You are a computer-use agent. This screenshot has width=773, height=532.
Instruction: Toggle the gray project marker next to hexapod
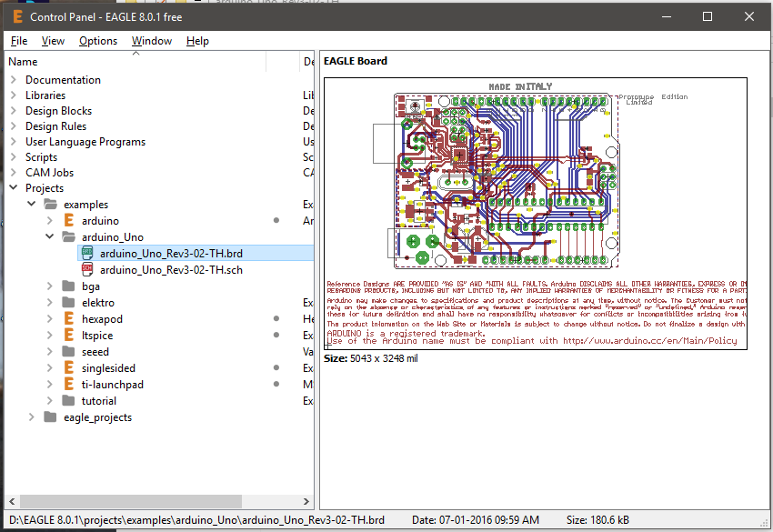(x=276, y=319)
